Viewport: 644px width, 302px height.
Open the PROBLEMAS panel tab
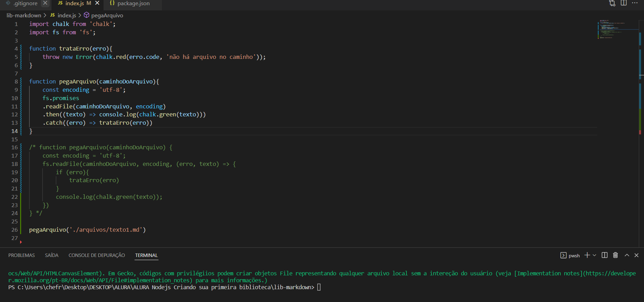[x=22, y=255]
